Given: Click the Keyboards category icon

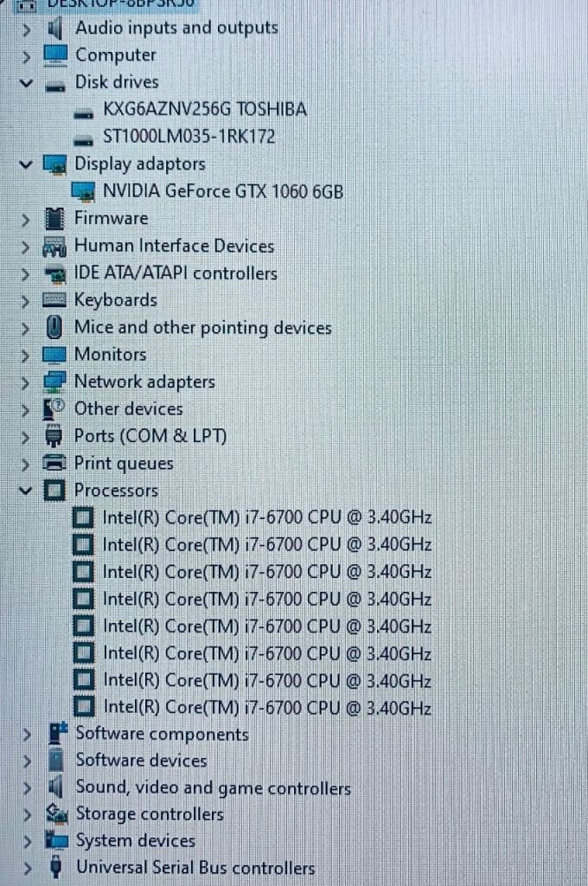Looking at the screenshot, I should (x=54, y=300).
